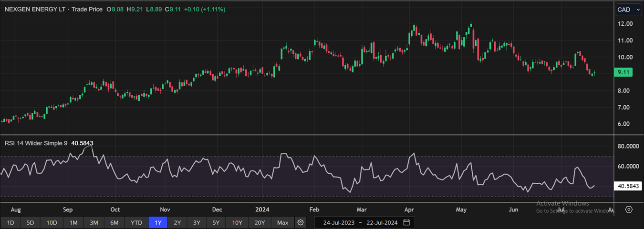Choose the 10Y time range

pyautogui.click(x=237, y=222)
